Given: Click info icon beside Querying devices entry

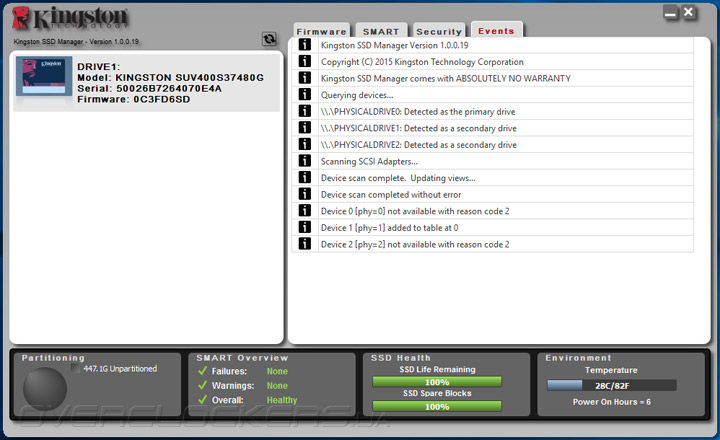Looking at the screenshot, I should click(304, 94).
